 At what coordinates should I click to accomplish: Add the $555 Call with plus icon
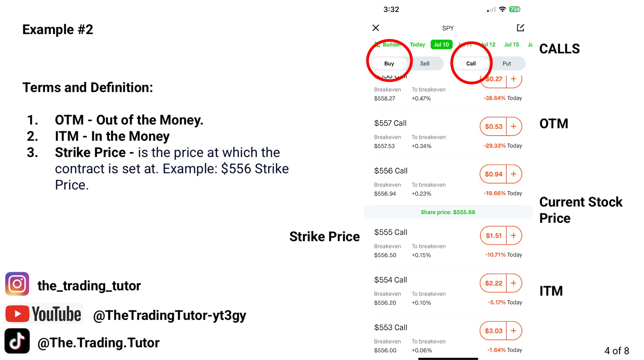coord(513,236)
